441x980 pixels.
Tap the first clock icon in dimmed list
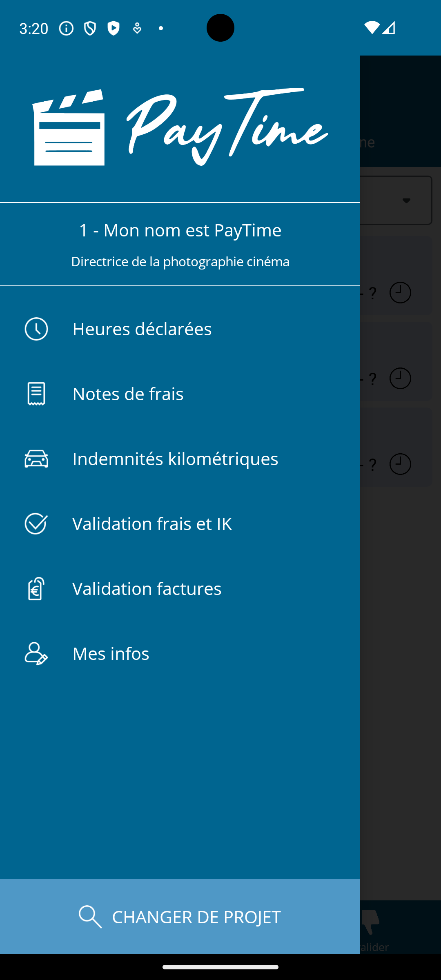pyautogui.click(x=400, y=293)
